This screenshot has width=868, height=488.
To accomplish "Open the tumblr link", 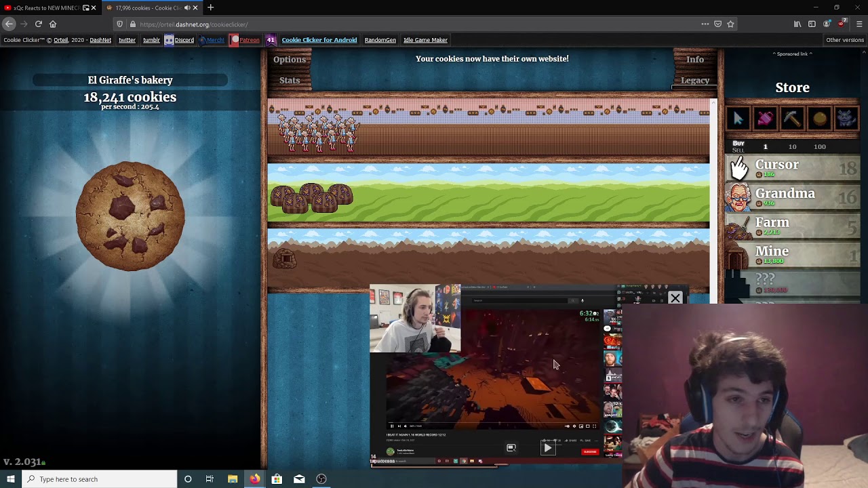I will (x=151, y=40).
